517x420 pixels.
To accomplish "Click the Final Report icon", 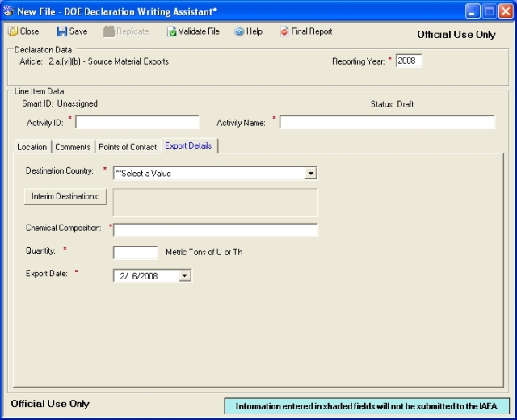I will 284,31.
